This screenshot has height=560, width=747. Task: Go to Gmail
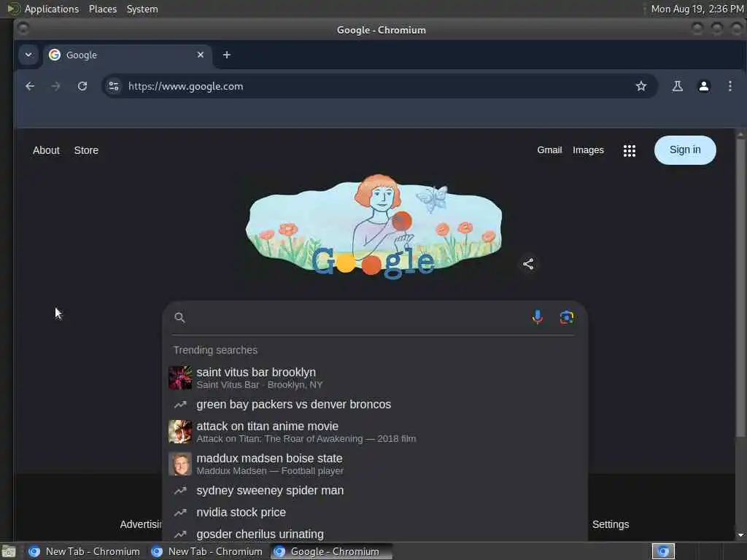[549, 150]
